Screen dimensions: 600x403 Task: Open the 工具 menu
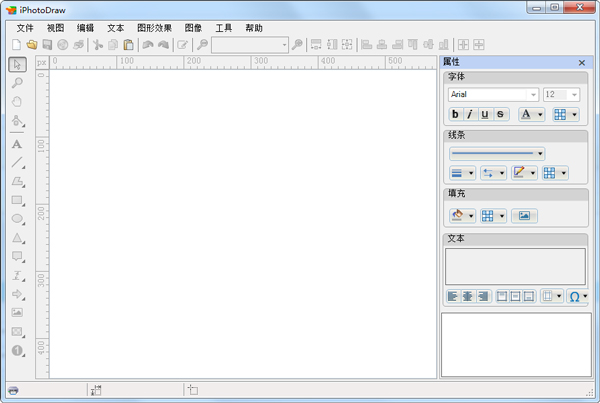tap(223, 28)
